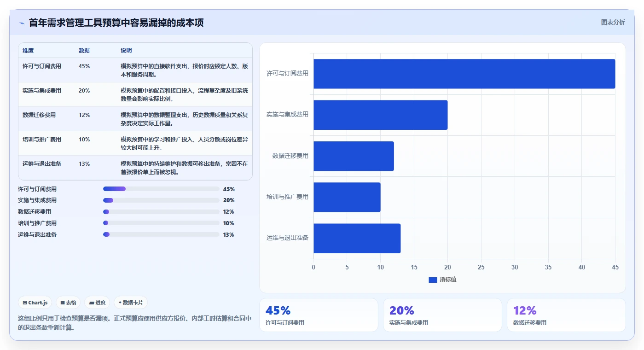Screen dimensions: 644x350
Task: Click the 数据迁移费用 bar in the chart
Action: [354, 156]
